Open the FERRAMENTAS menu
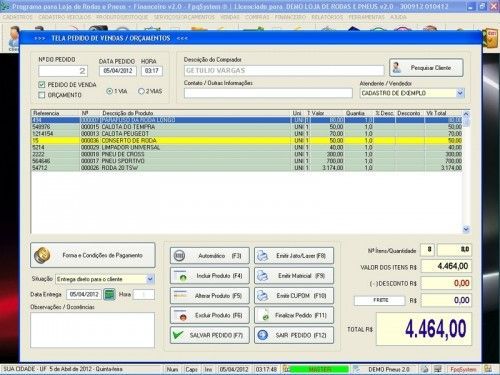The width and height of the screenshot is (500, 375). 367,17
